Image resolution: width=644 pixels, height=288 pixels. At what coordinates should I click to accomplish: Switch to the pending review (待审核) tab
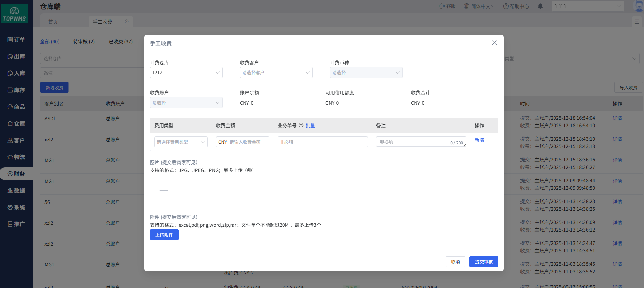[84, 42]
